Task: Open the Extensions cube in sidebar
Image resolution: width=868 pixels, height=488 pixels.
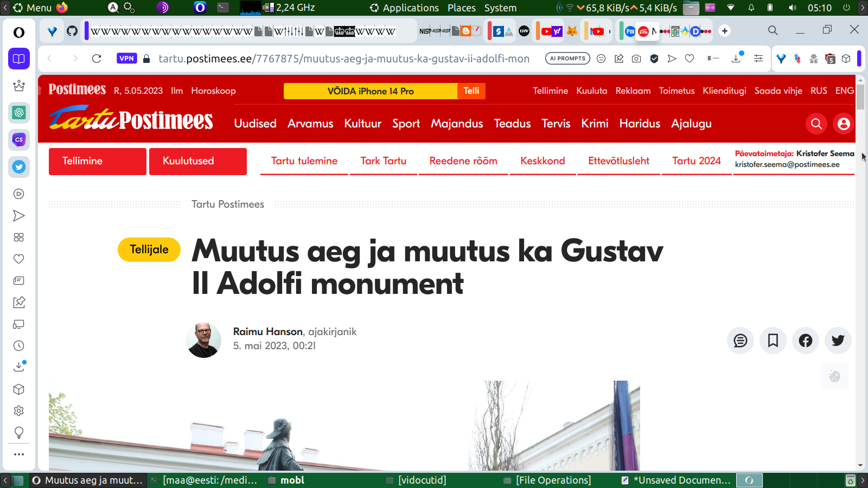Action: (19, 389)
